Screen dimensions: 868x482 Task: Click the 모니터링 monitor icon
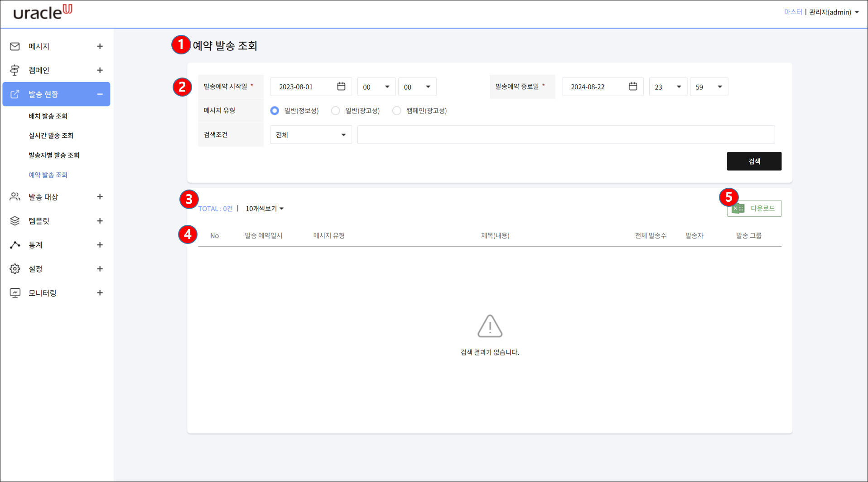(x=15, y=293)
